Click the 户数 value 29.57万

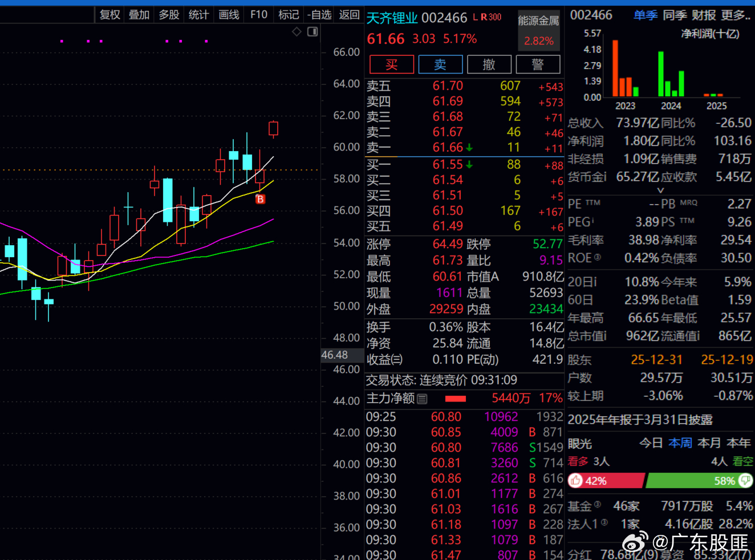(661, 378)
